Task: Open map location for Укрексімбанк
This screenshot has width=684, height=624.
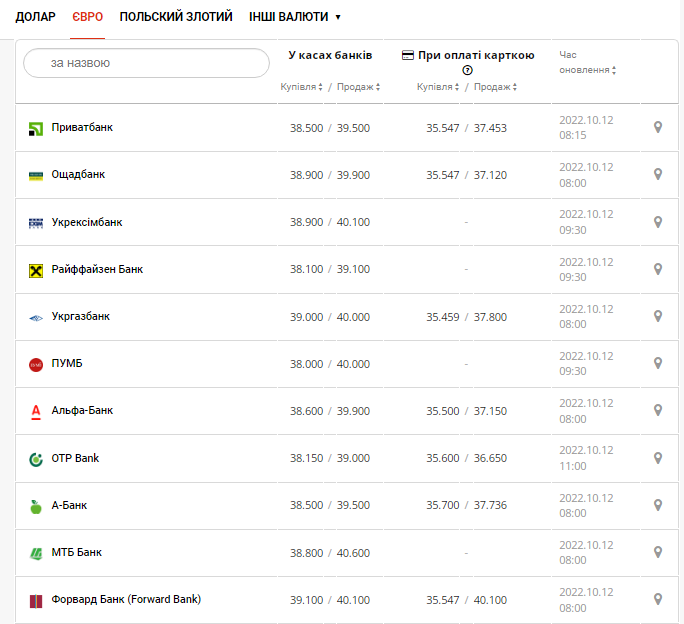Action: 658,222
